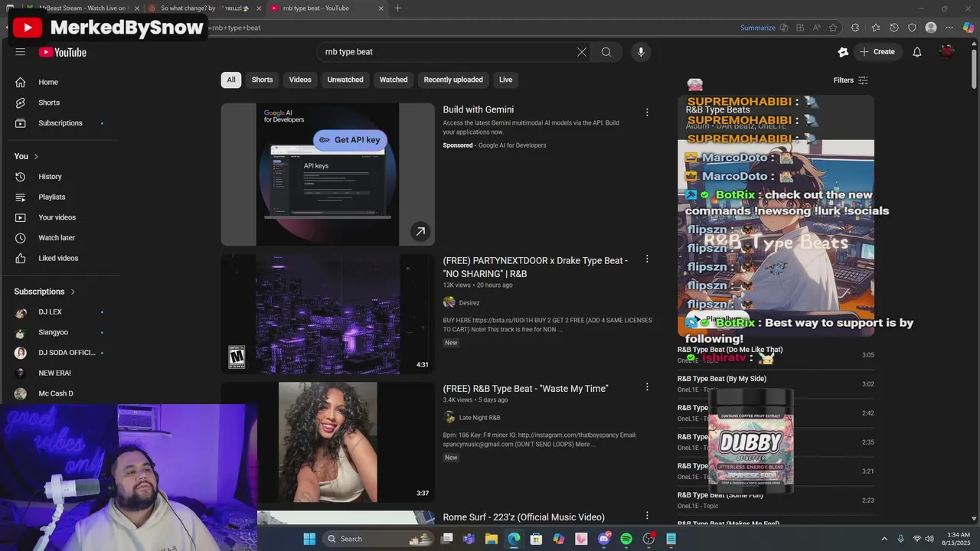Viewport: 980px width, 551px height.
Task: Select the All filter chip
Action: (x=231, y=80)
